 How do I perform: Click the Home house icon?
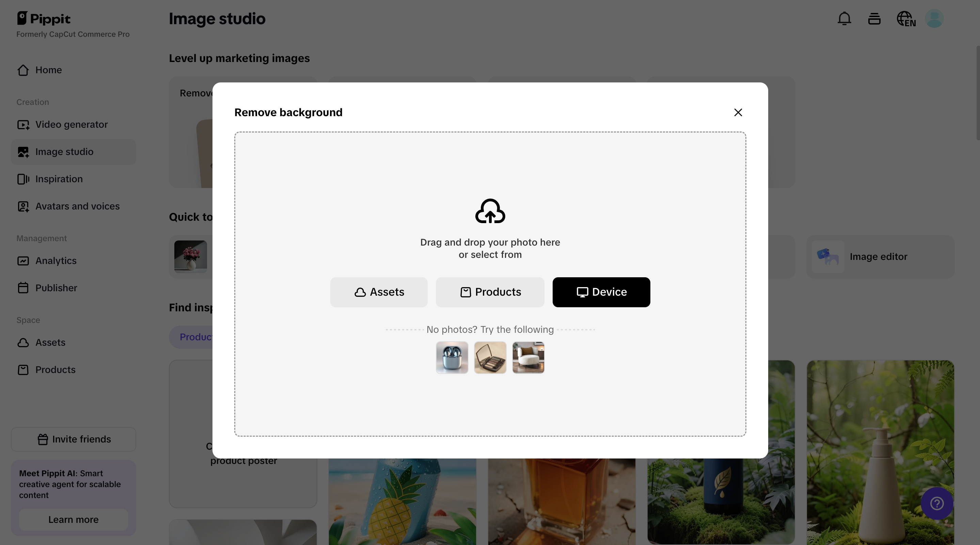click(x=23, y=70)
